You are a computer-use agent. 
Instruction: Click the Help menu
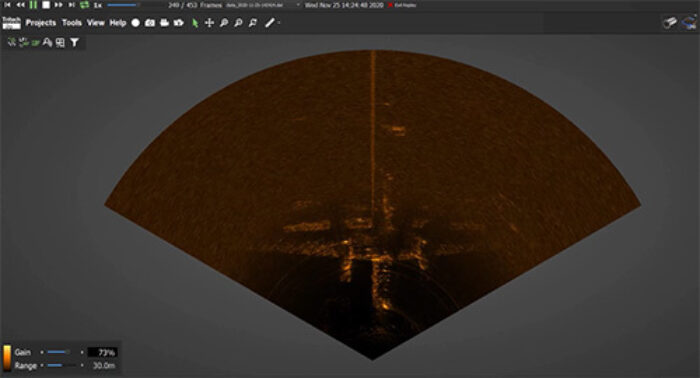(x=118, y=22)
